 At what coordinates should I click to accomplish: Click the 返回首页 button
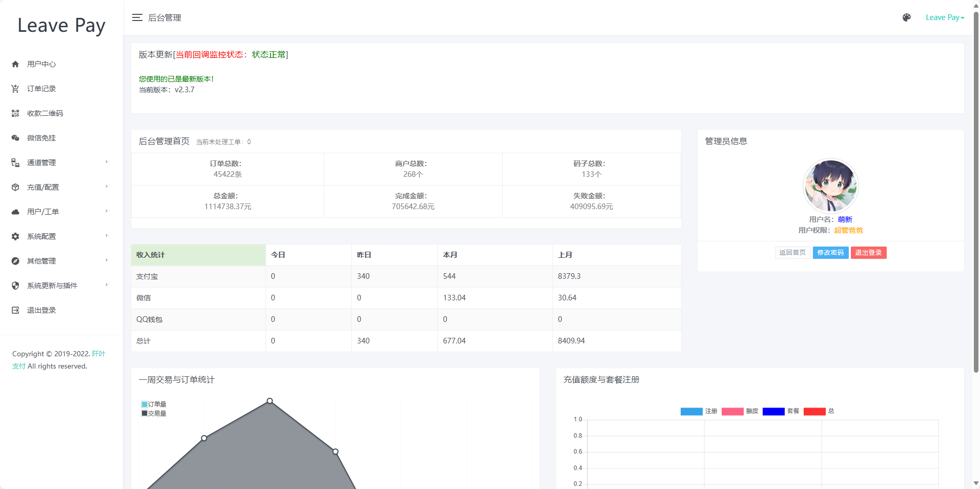pyautogui.click(x=792, y=253)
